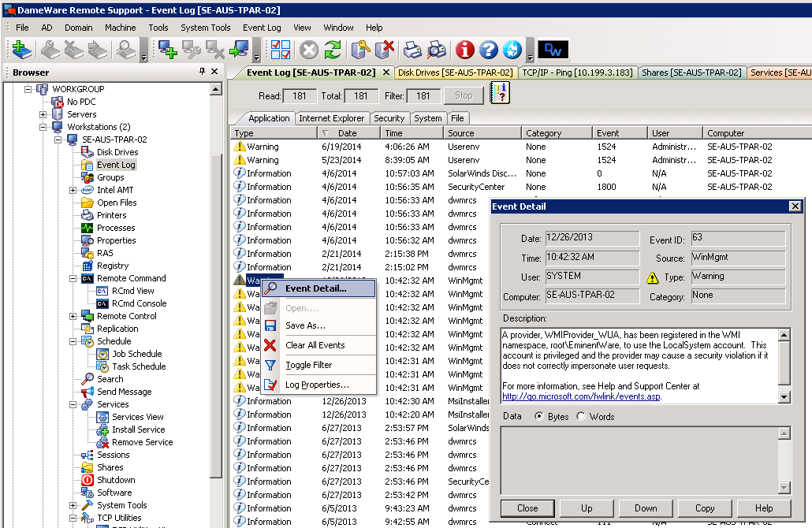
Task: Click the greyed user toolbar icon
Action: tap(126, 50)
